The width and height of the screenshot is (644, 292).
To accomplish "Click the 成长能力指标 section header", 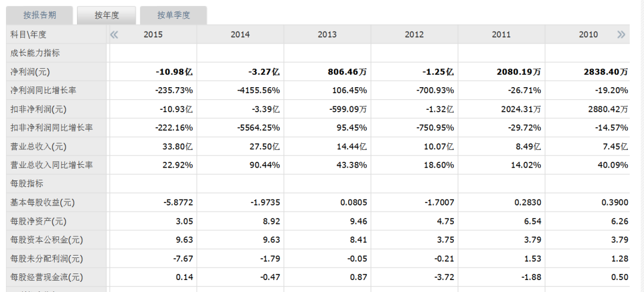I will tap(35, 53).
